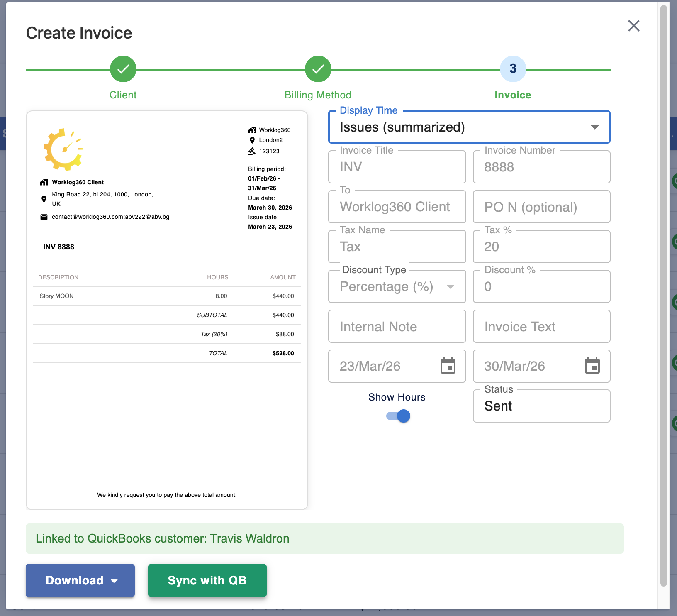
Task: Click the To recipient field
Action: coord(397,207)
